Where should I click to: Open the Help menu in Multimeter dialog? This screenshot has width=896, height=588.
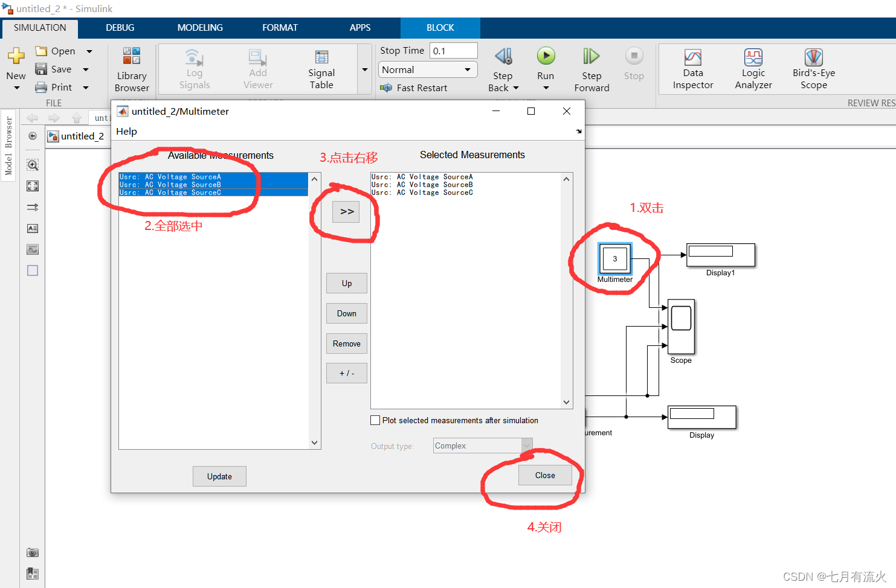pos(126,132)
